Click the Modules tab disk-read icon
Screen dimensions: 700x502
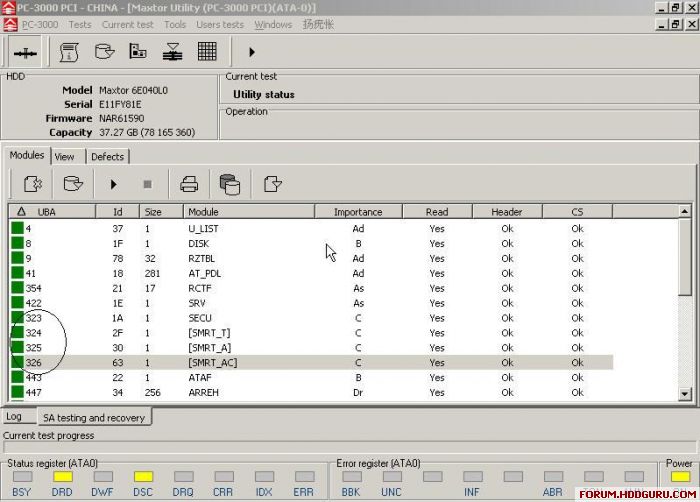click(x=73, y=184)
